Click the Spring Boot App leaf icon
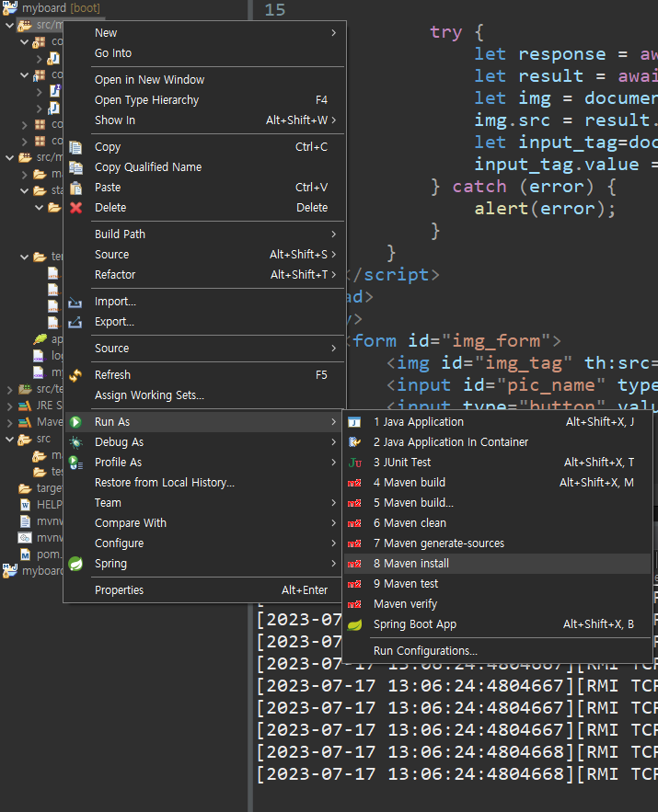The image size is (658, 812). (x=354, y=624)
